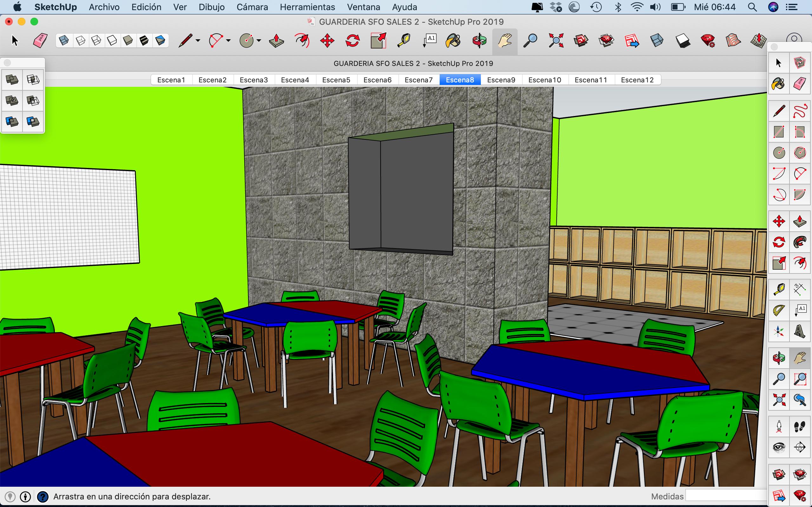Open geolocation button in status bar
The image size is (812, 507).
(10, 497)
